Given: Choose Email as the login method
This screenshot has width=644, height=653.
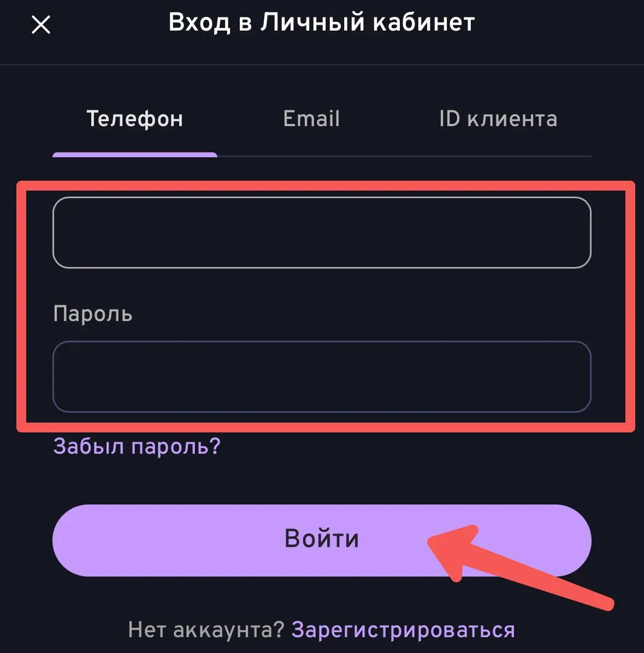Looking at the screenshot, I should (311, 118).
